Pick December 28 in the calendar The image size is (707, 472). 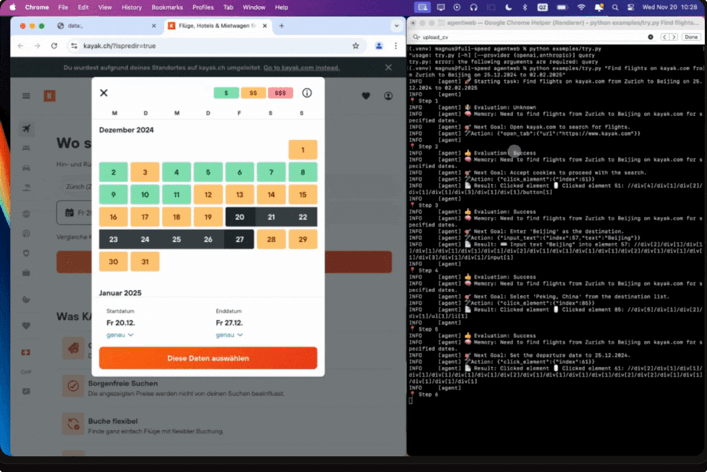(x=271, y=239)
